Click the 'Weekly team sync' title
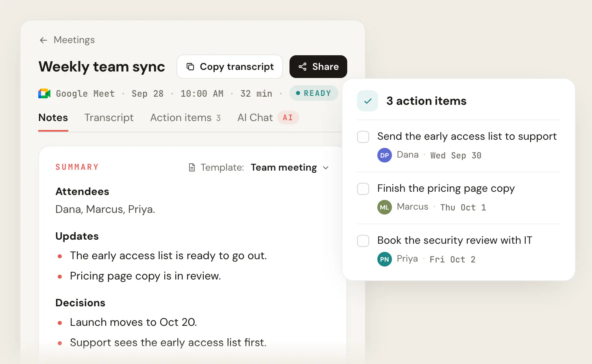 click(x=102, y=67)
